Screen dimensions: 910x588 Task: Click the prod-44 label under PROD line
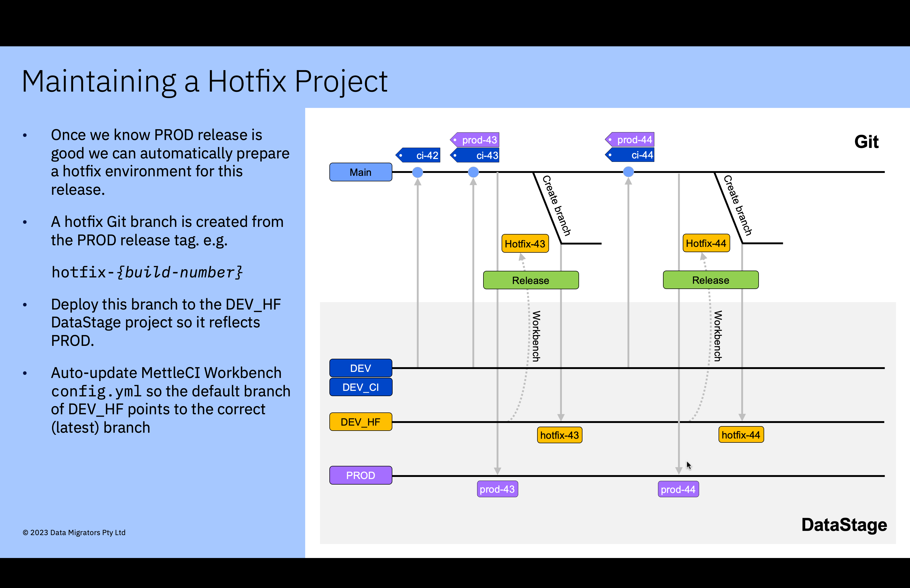point(678,490)
